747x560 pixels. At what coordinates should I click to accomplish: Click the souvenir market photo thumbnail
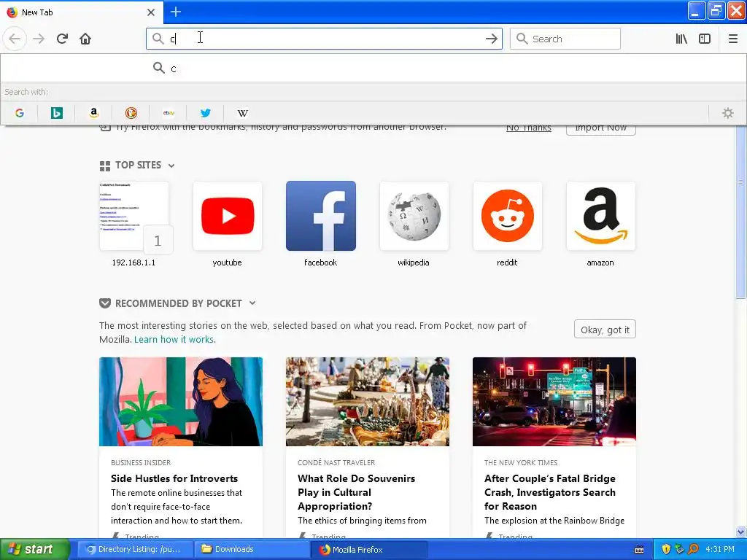click(x=368, y=402)
